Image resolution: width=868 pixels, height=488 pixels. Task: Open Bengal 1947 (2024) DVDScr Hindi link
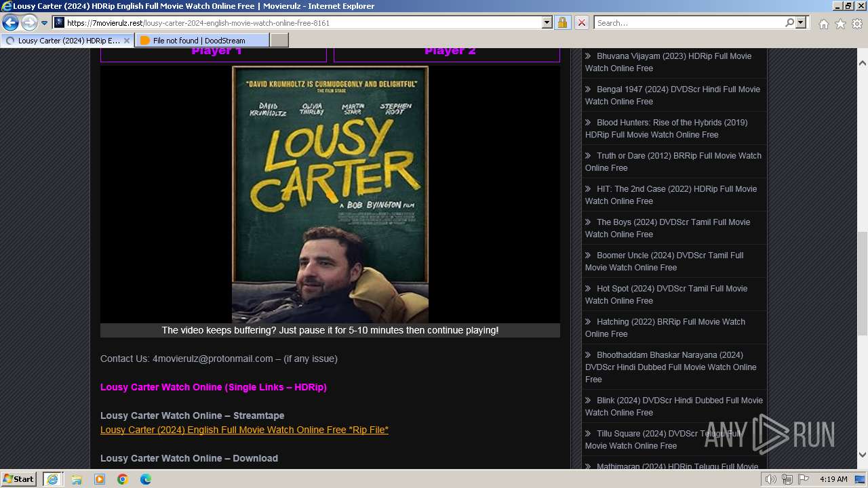(x=673, y=96)
